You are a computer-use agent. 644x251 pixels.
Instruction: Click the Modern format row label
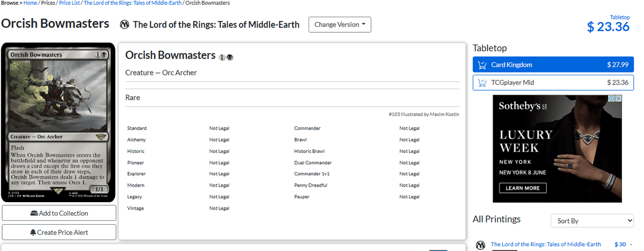[136, 185]
